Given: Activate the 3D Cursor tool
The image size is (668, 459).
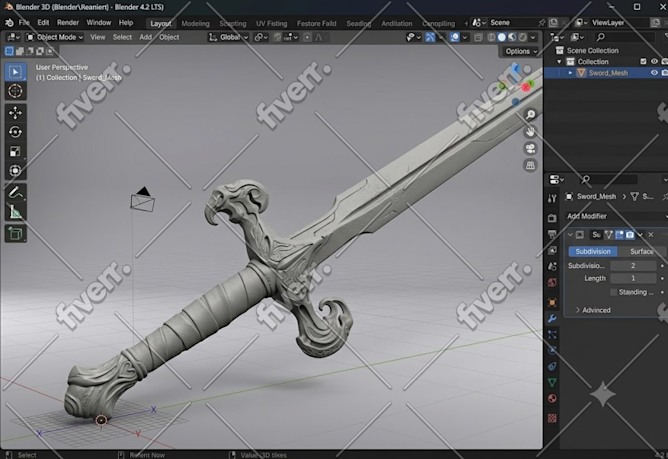Looking at the screenshot, I should (15, 91).
